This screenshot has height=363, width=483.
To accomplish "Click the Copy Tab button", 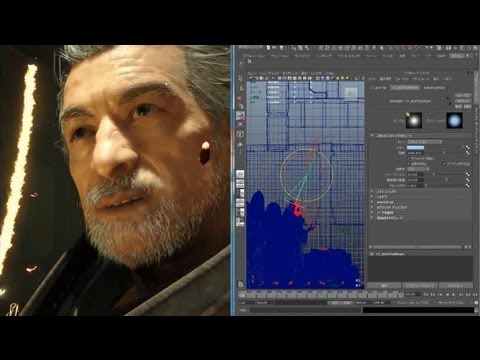I will pos(456,286).
